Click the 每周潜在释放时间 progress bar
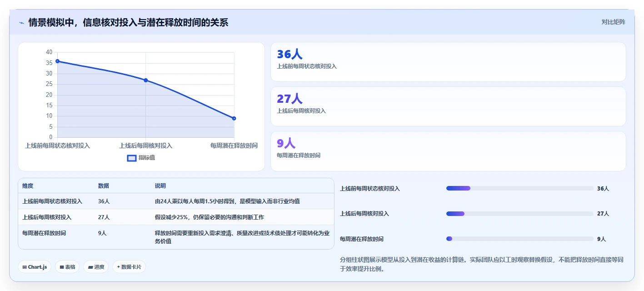644x291 pixels. 520,239
